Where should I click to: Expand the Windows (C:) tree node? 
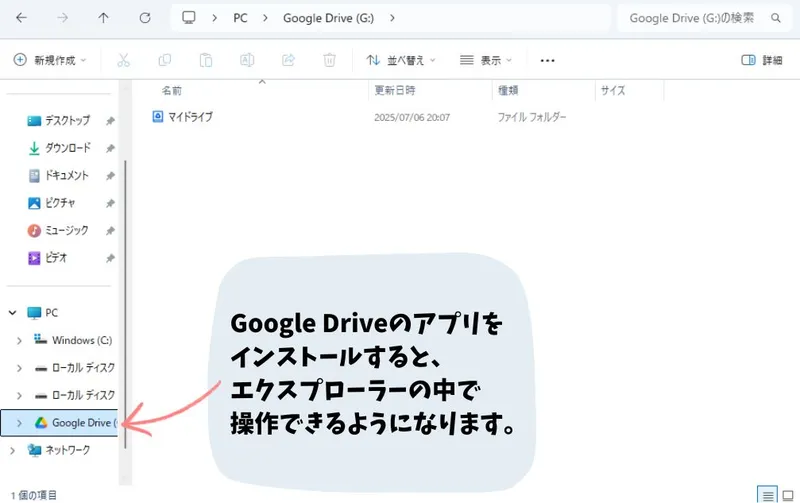(x=19, y=340)
